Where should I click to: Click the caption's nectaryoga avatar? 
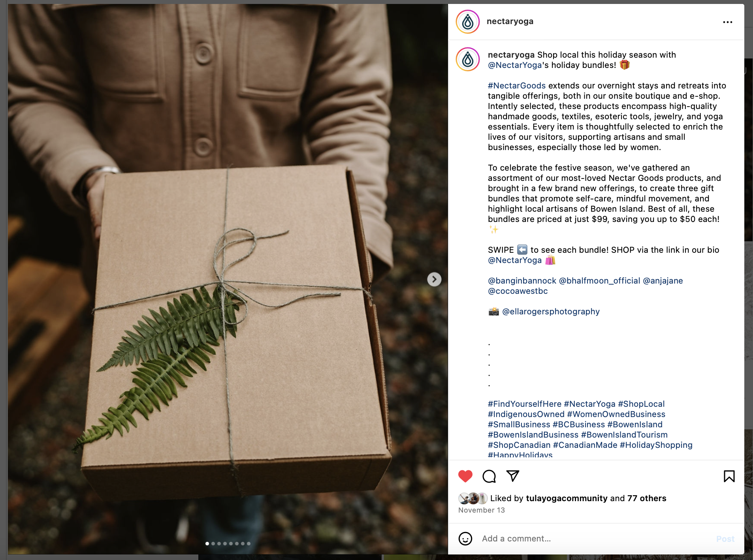tap(468, 59)
